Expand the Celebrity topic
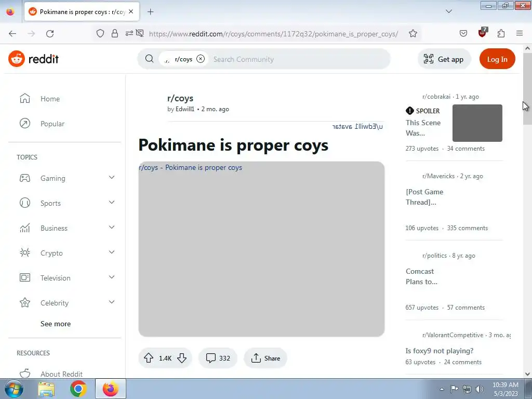 pyautogui.click(x=112, y=302)
